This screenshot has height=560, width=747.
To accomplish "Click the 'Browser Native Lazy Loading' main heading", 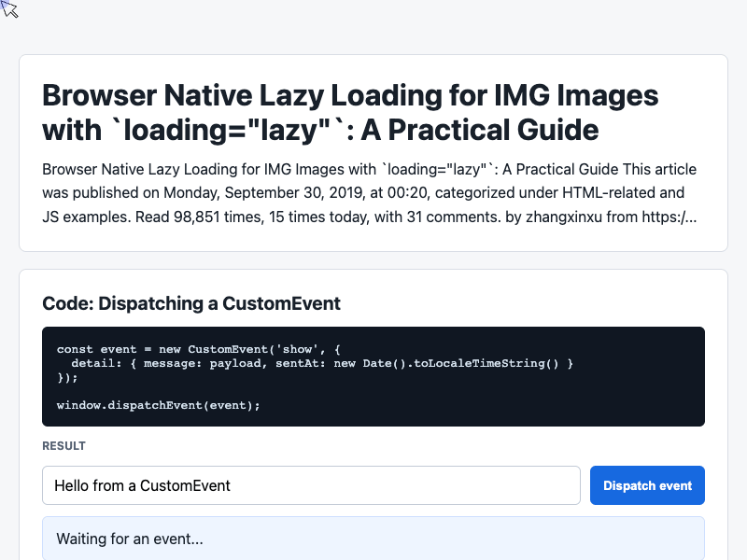I will (350, 112).
